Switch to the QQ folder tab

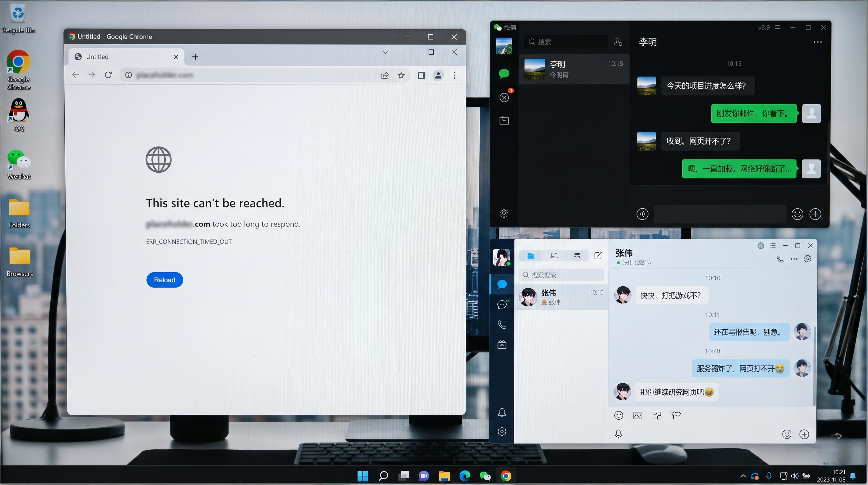[x=531, y=255]
